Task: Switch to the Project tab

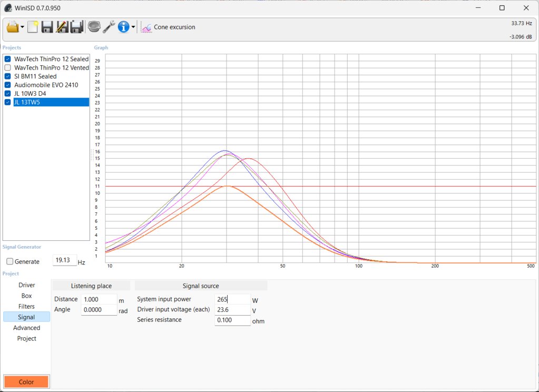Action: pos(26,338)
